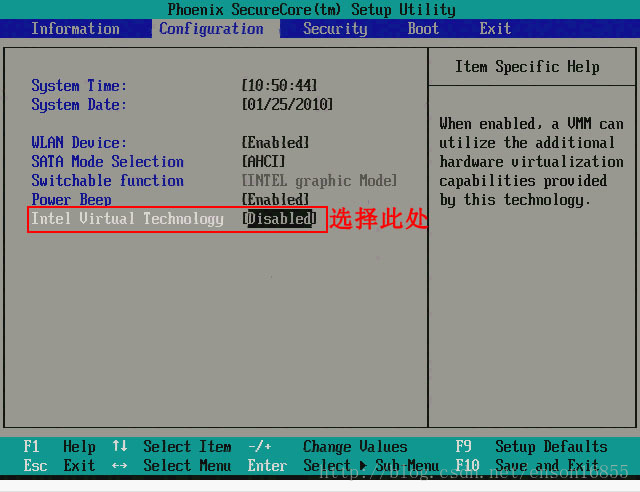Toggle WLAN Device Enabled value
This screenshot has height=492, width=640.
276,142
